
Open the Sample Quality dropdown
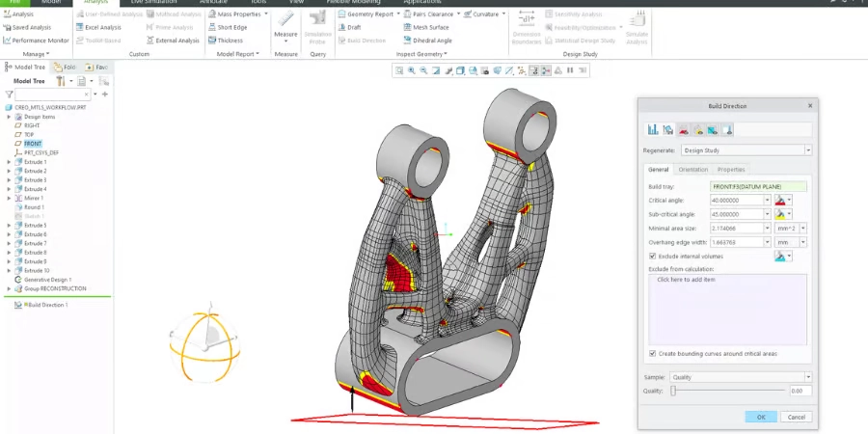[808, 377]
